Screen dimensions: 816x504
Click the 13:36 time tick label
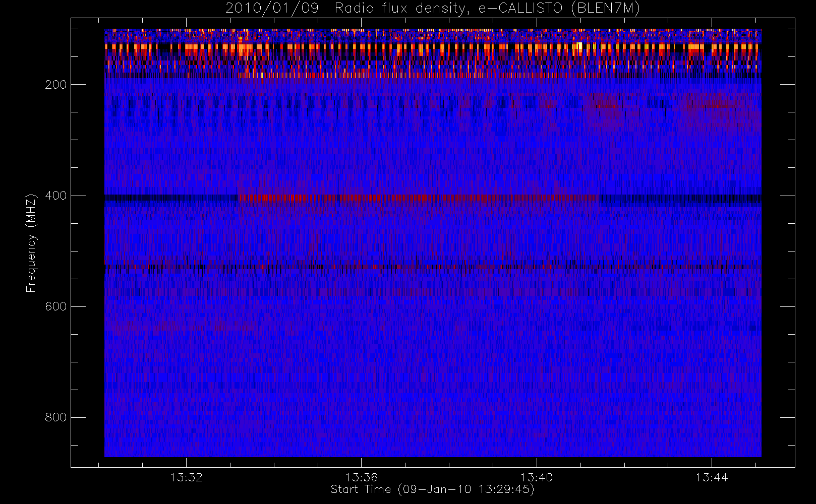pyautogui.click(x=362, y=477)
